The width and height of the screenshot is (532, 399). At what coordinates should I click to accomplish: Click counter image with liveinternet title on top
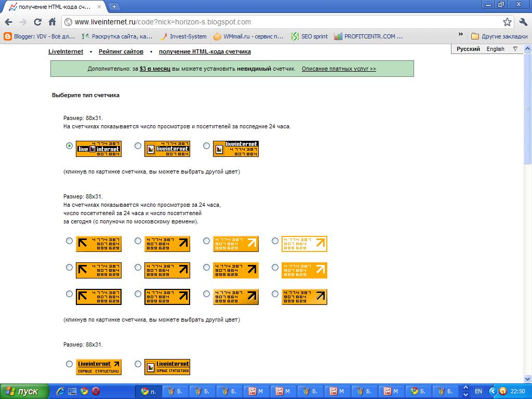pos(236,149)
